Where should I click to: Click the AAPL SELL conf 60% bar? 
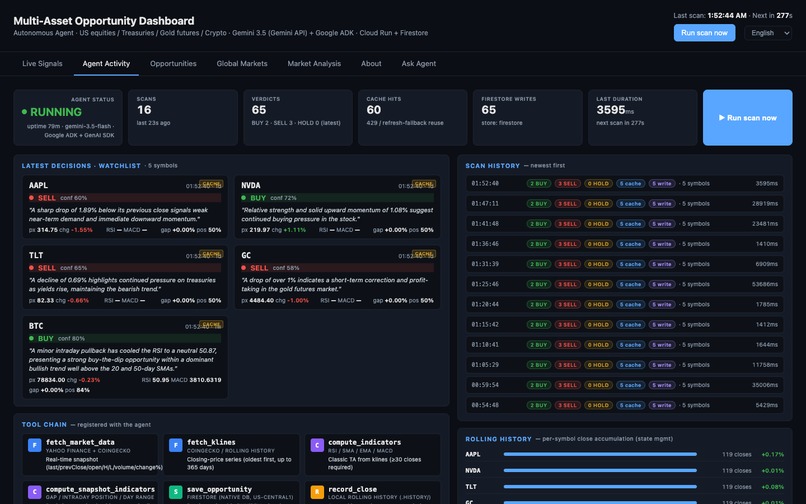coord(125,198)
